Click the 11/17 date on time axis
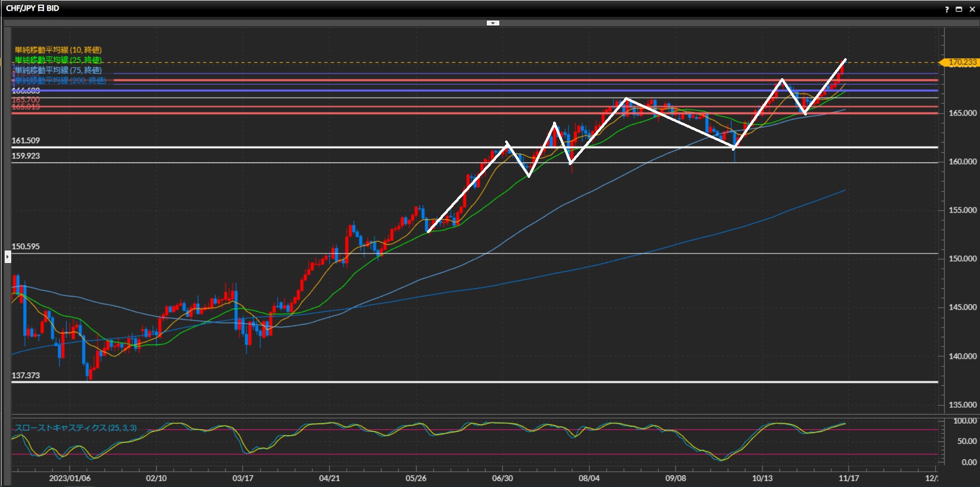The image size is (980, 487). (848, 478)
